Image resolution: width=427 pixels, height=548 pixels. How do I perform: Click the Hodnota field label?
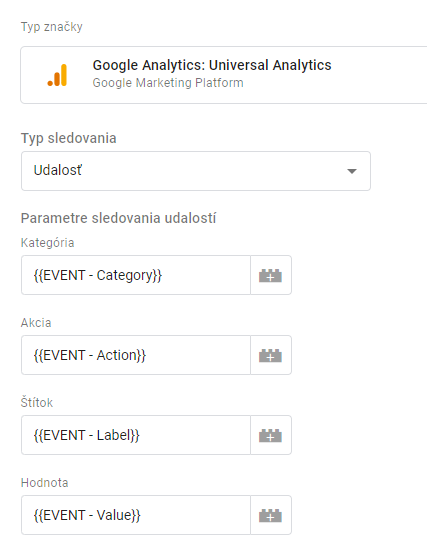pos(44,483)
